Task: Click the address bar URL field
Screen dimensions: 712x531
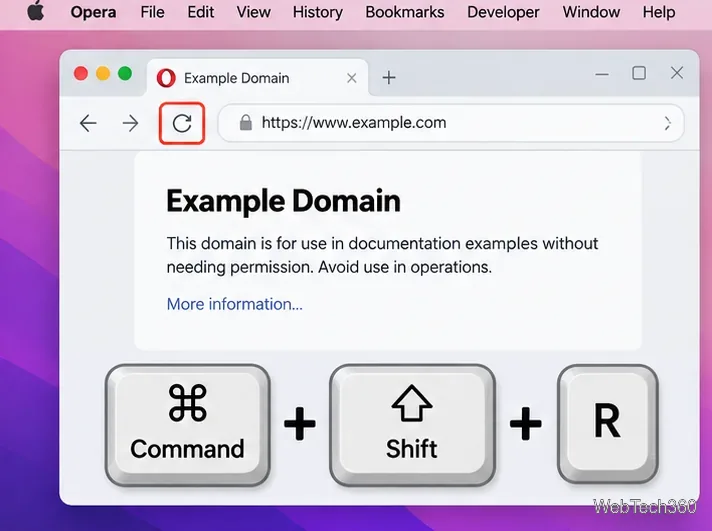Action: pos(451,123)
